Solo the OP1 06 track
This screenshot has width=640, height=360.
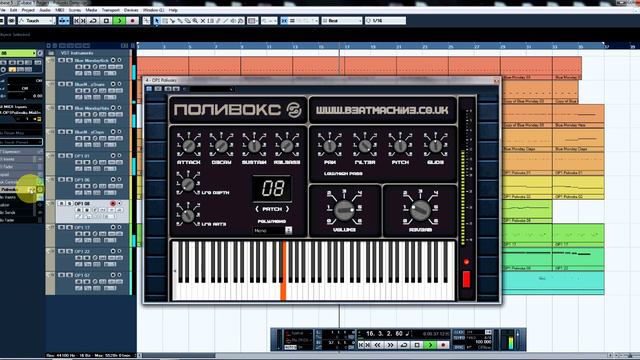pos(69,180)
